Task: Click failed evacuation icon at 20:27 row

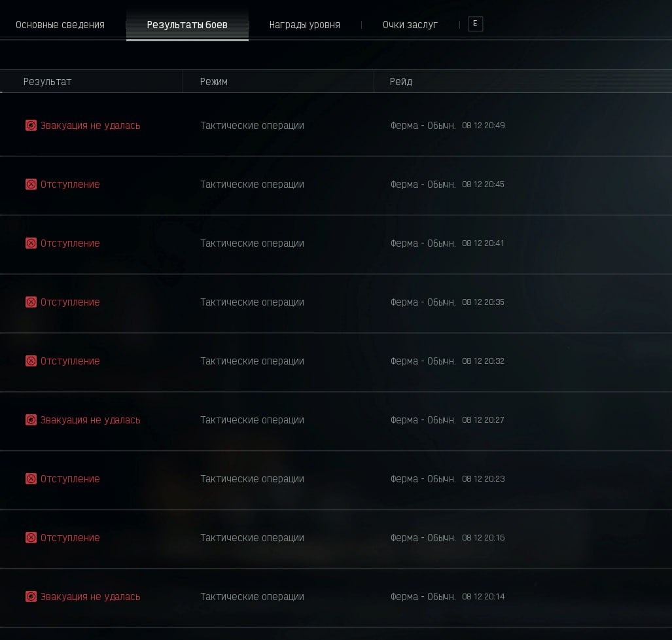Action: coord(31,420)
